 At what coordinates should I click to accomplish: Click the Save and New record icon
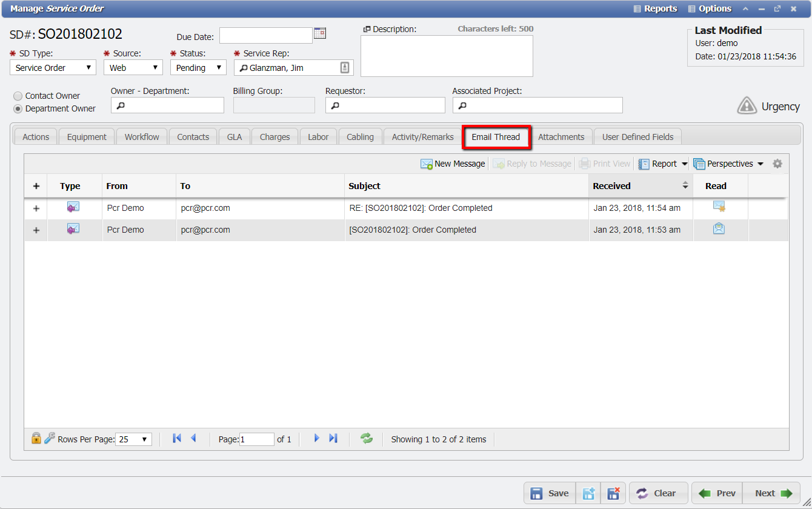point(588,493)
